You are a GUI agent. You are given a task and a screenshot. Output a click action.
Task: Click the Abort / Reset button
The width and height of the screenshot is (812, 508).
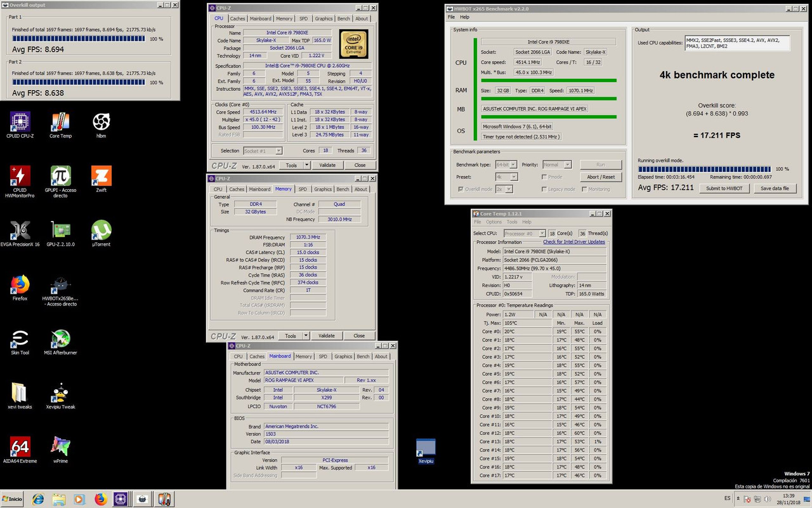coord(601,177)
